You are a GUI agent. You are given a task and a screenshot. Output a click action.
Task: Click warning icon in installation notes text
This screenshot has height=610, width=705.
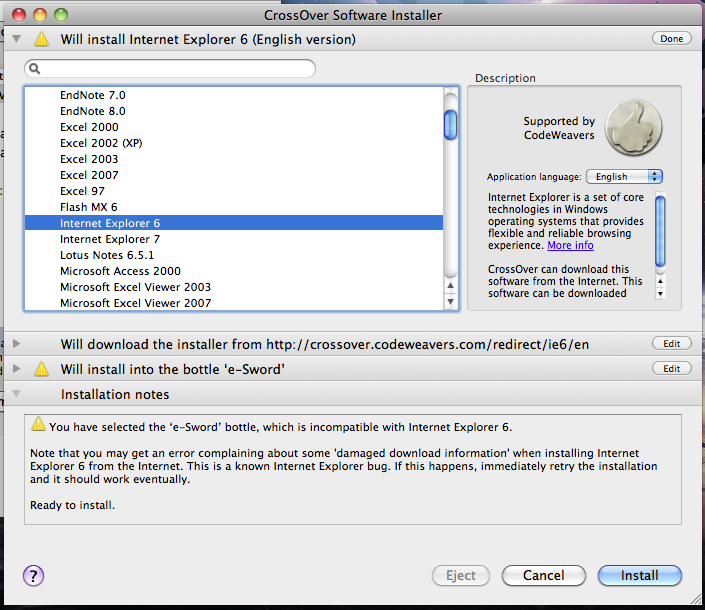click(38, 424)
